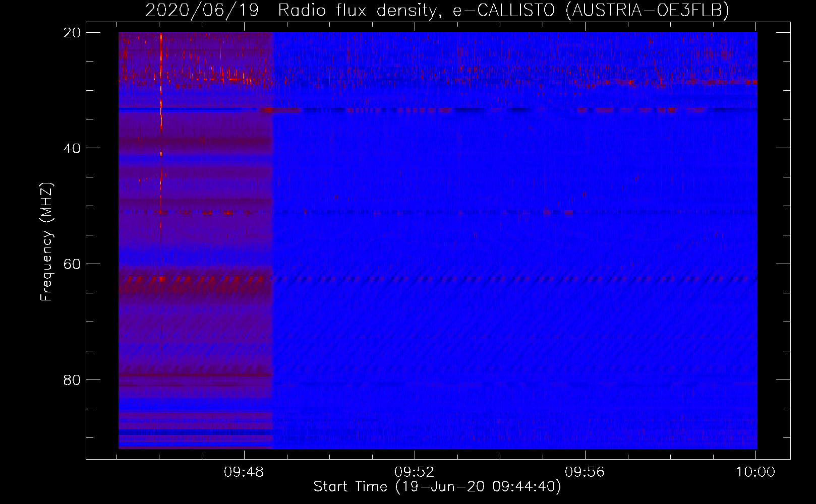Click the 20 MHz frequency label
The image size is (816, 504).
[72, 33]
